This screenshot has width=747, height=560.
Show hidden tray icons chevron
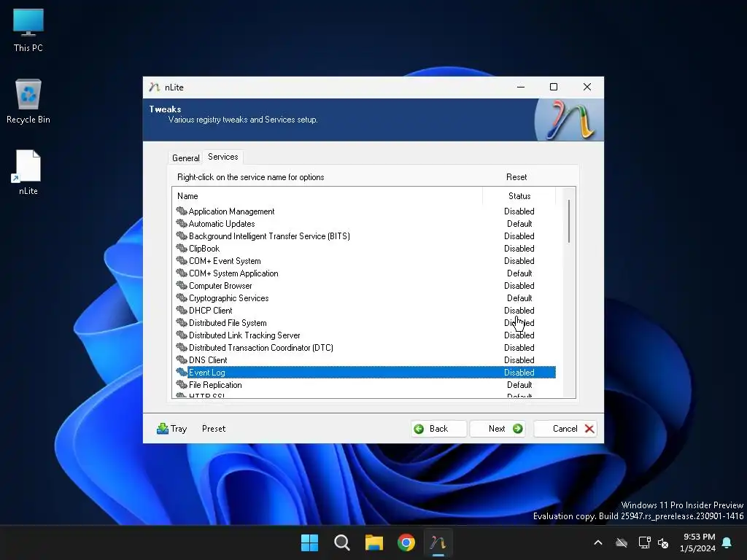coord(598,542)
